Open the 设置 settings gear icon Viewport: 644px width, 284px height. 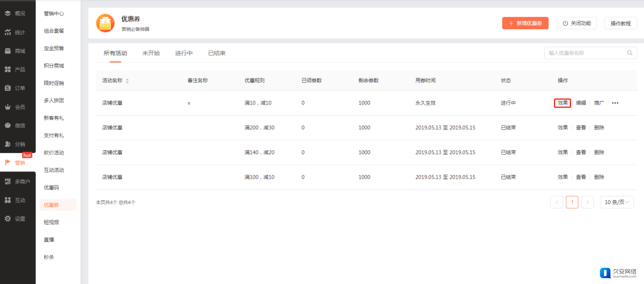click(8, 219)
